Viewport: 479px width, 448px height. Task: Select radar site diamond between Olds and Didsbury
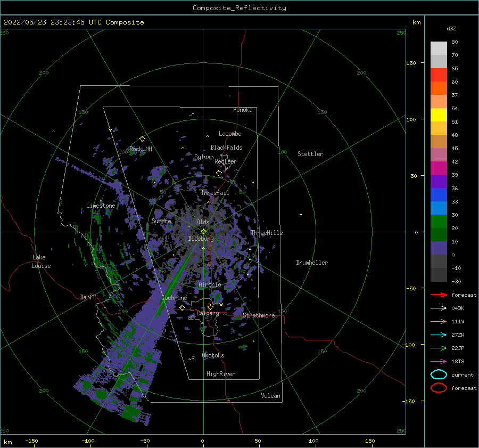click(203, 232)
